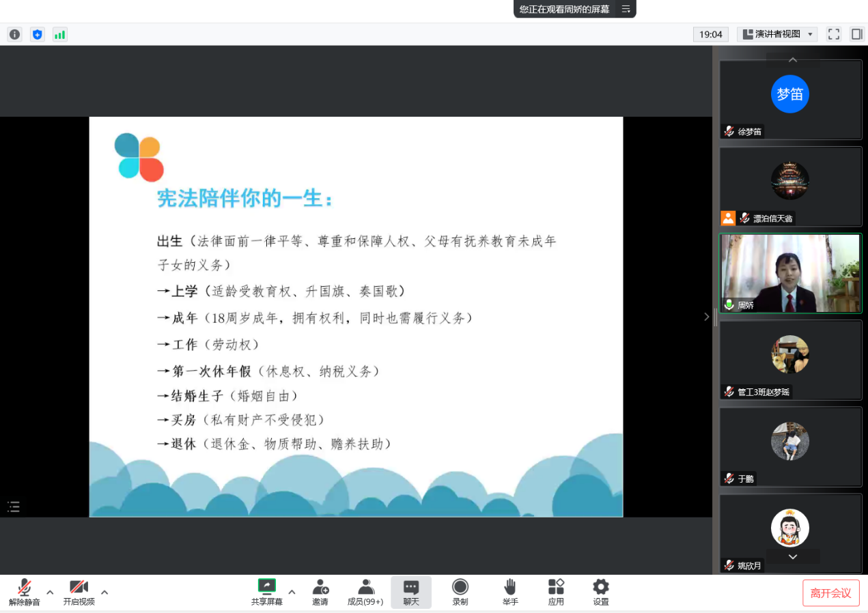
Task: Unmute the microphone
Action: pyautogui.click(x=25, y=592)
